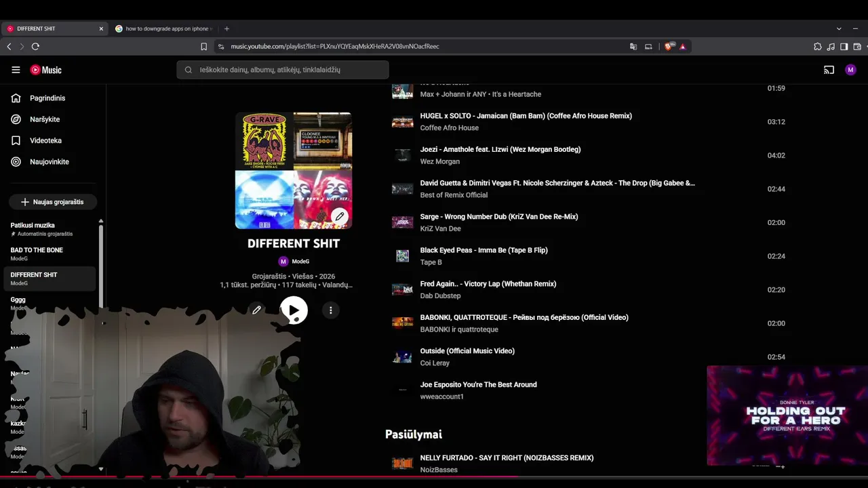Open the BAD TO THE BONE playlist
The width and height of the screenshot is (868, 488).
(x=50, y=253)
